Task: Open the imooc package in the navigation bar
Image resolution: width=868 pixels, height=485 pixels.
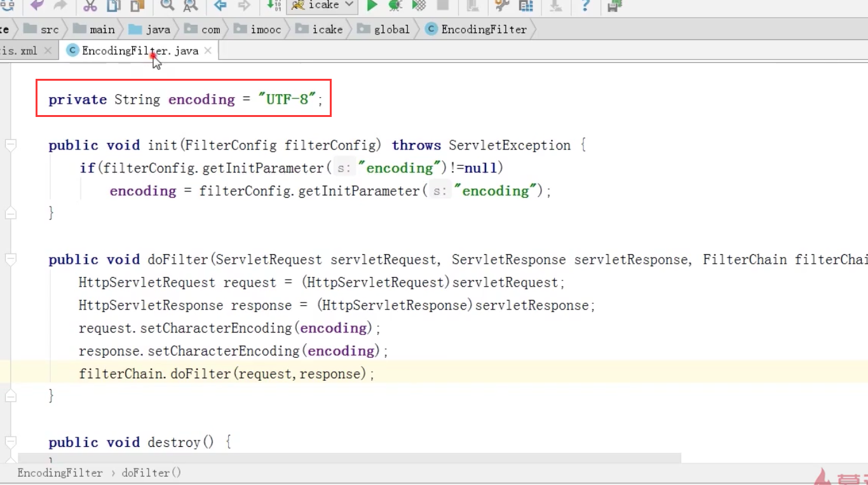Action: coord(257,29)
